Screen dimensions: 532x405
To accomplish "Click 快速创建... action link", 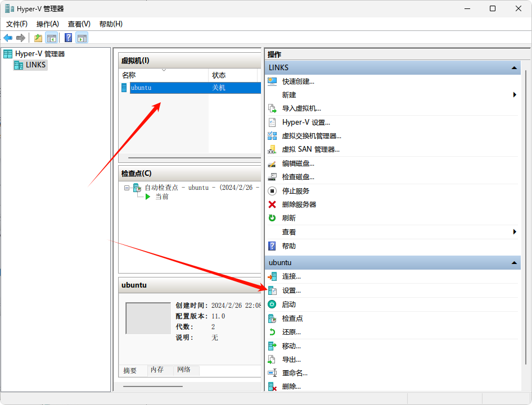I will (298, 81).
